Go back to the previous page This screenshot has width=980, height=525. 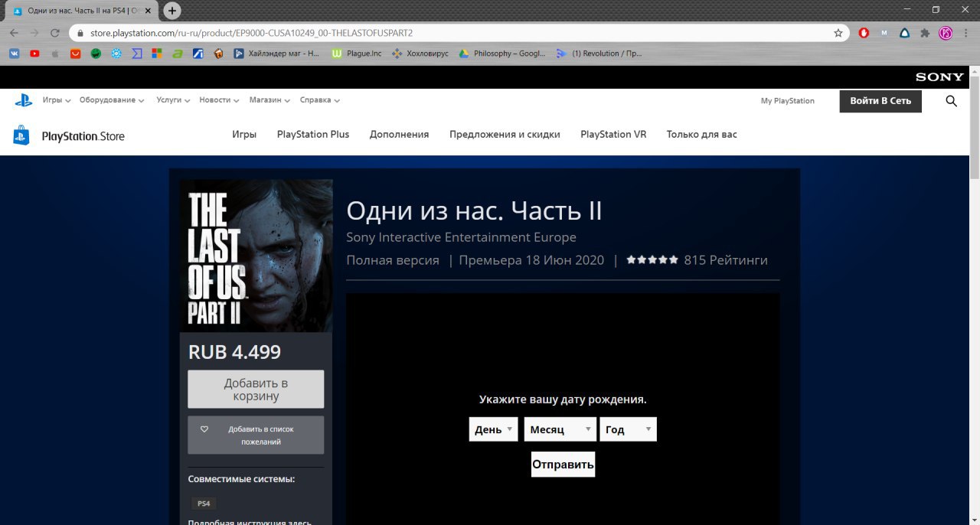coord(14,33)
